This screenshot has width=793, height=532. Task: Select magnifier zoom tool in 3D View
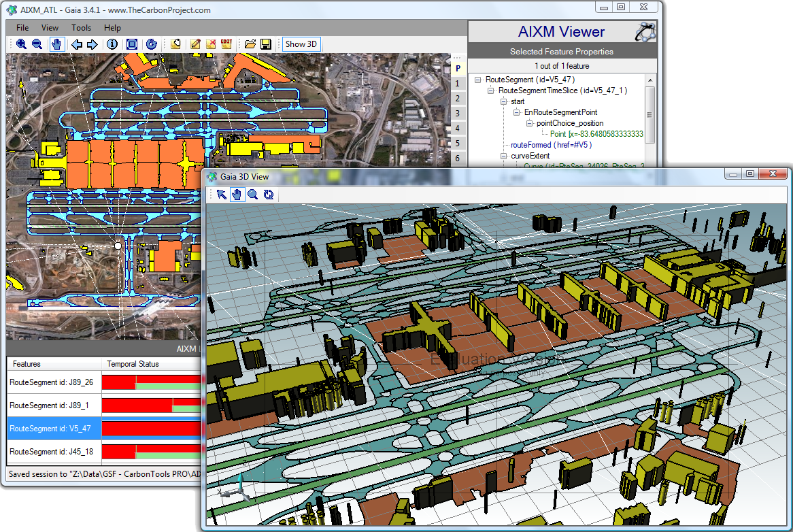tap(253, 195)
